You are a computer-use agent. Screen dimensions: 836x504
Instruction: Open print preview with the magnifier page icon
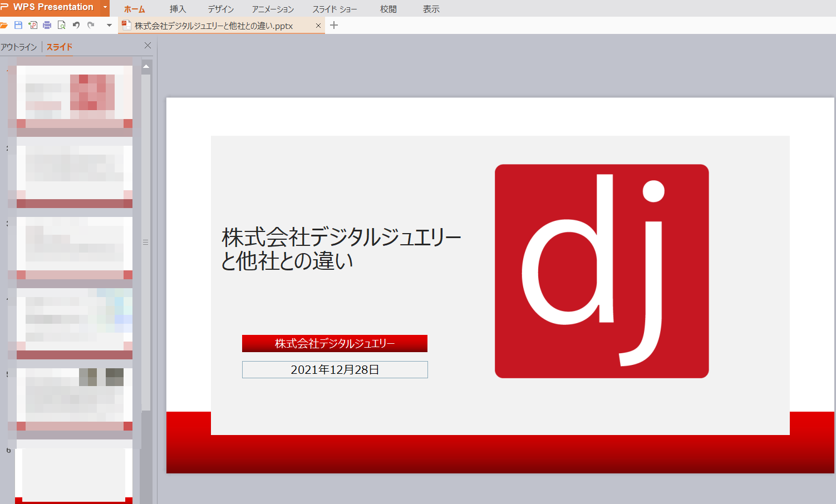62,25
